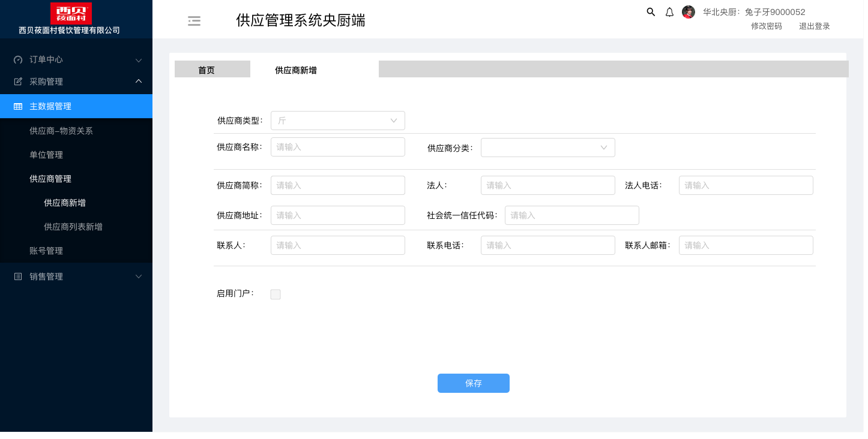Click the 供应管理系统央厨端 title
Image resolution: width=868 pixels, height=439 pixels.
[x=301, y=20]
